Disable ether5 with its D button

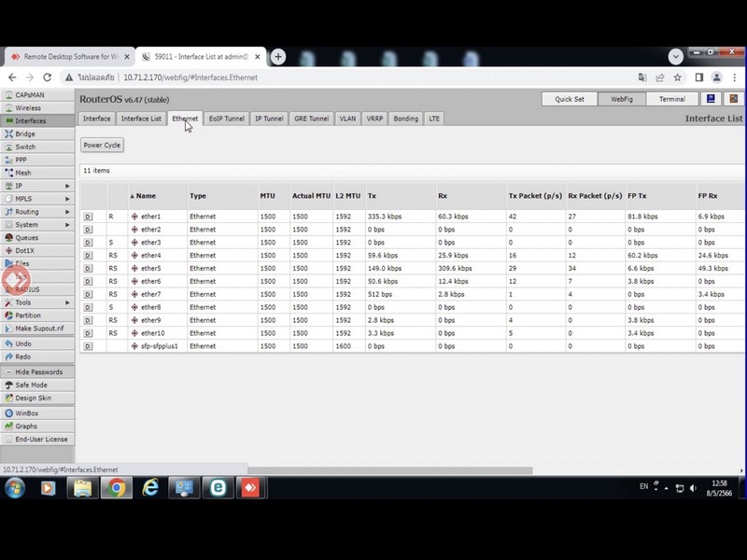(x=88, y=269)
